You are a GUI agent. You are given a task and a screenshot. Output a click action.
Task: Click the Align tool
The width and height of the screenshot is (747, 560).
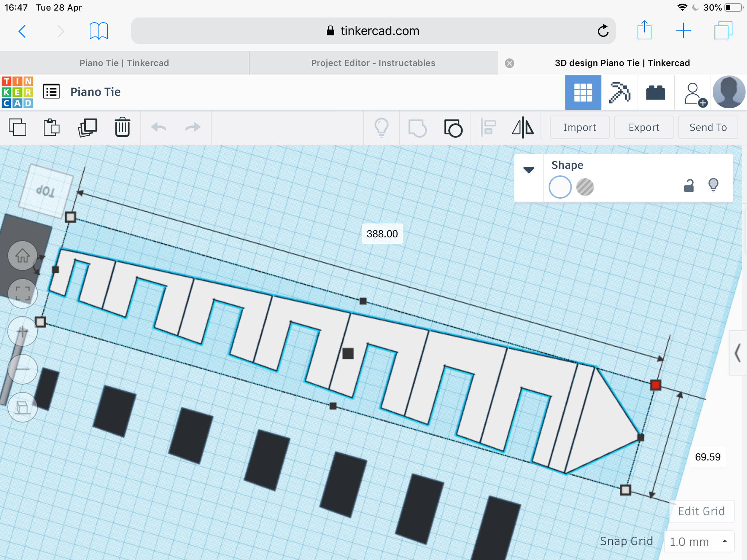click(488, 128)
